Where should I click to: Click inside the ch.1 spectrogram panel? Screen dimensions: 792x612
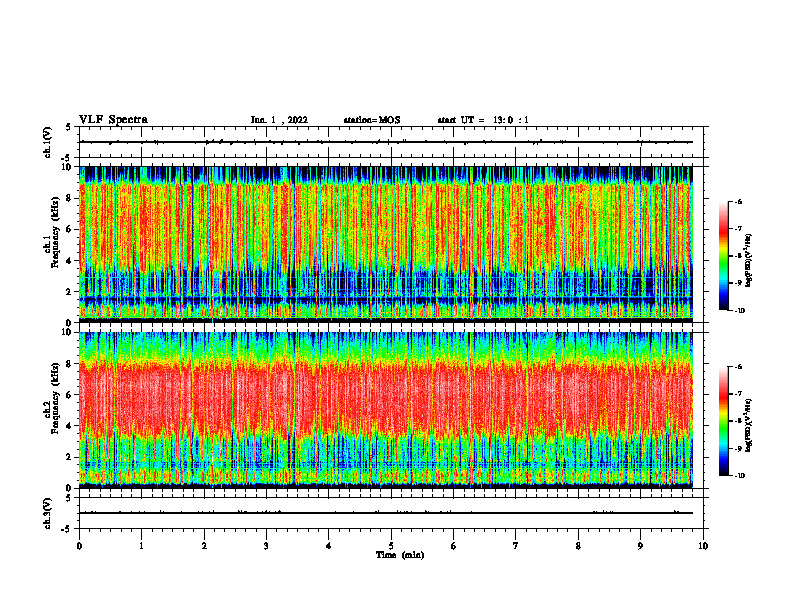coord(386,244)
